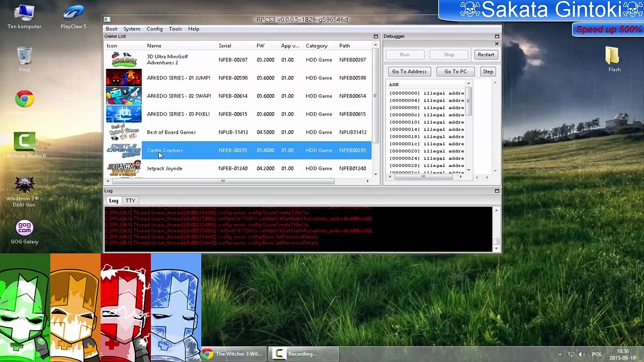Sort game list by Category column
The height and width of the screenshot is (362, 644).
(x=316, y=46)
